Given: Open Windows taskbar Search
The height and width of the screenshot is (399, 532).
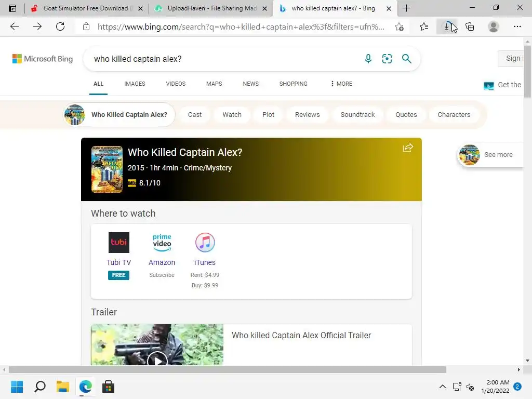Looking at the screenshot, I should (39, 387).
